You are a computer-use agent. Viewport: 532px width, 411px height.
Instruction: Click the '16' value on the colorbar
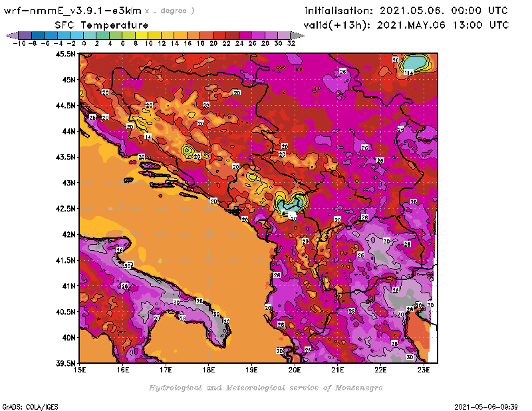188,43
